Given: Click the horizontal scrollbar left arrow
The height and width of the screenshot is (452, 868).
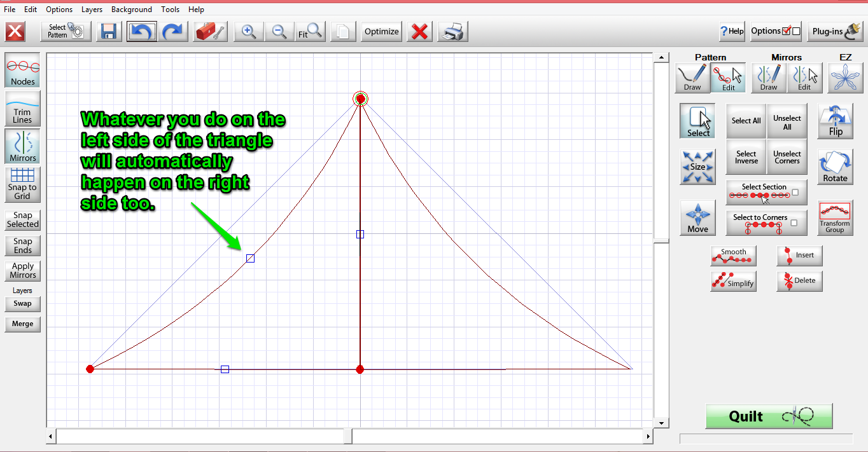Looking at the screenshot, I should (52, 437).
